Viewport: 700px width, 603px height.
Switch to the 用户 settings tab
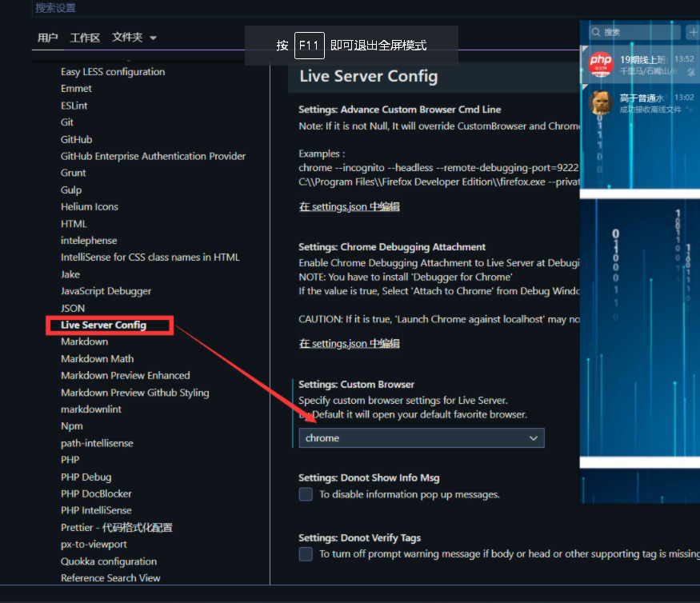coord(48,38)
